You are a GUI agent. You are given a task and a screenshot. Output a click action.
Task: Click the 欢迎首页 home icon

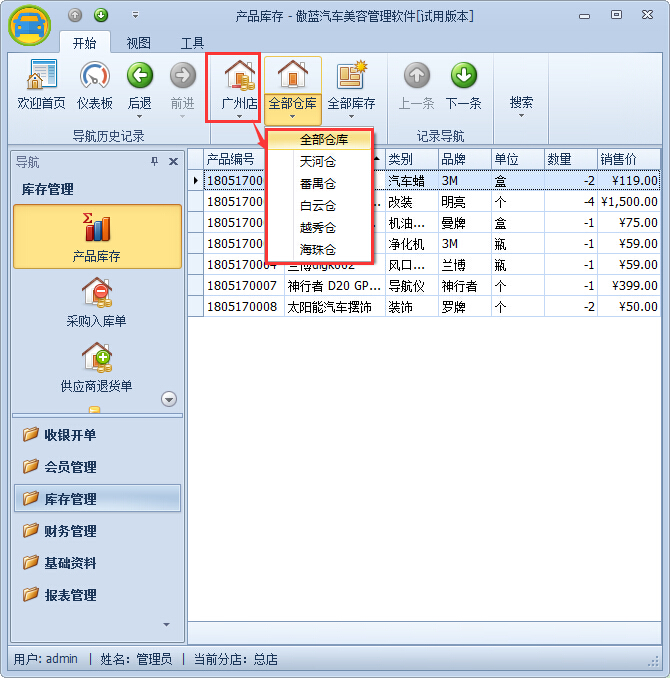41,76
